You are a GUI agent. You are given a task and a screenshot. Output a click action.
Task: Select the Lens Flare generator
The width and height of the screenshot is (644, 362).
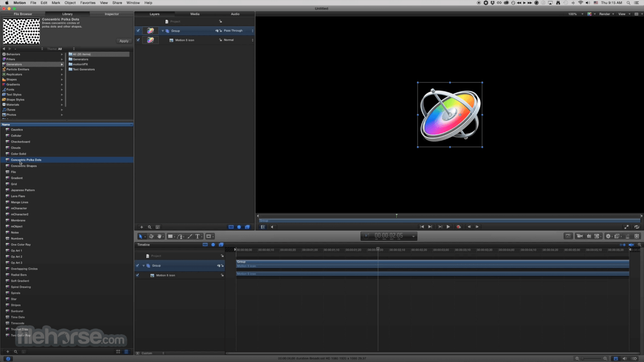click(18, 196)
